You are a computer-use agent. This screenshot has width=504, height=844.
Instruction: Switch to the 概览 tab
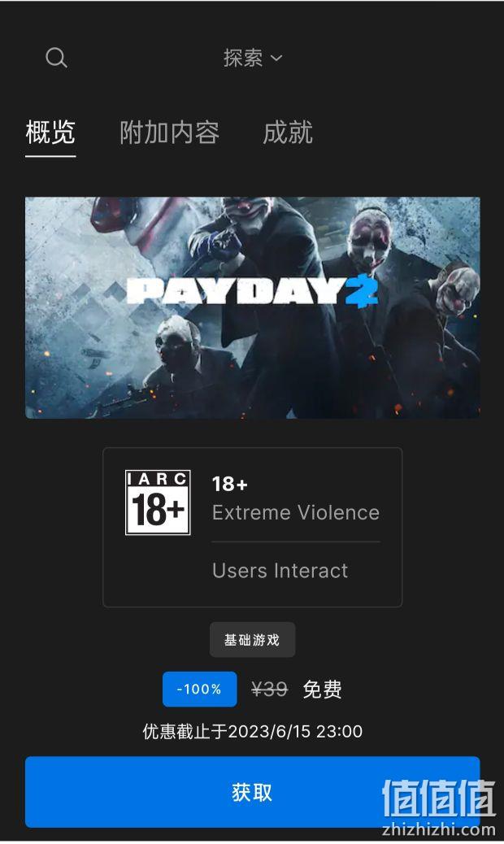point(50,133)
